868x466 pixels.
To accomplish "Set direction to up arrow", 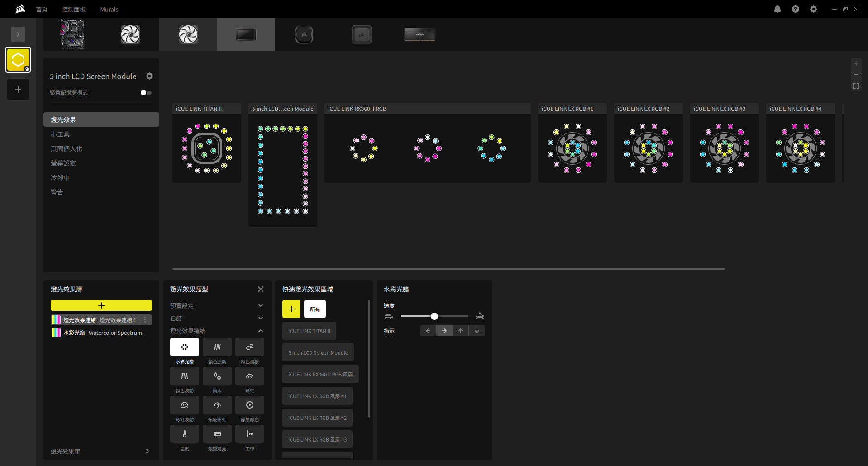I will (x=461, y=331).
